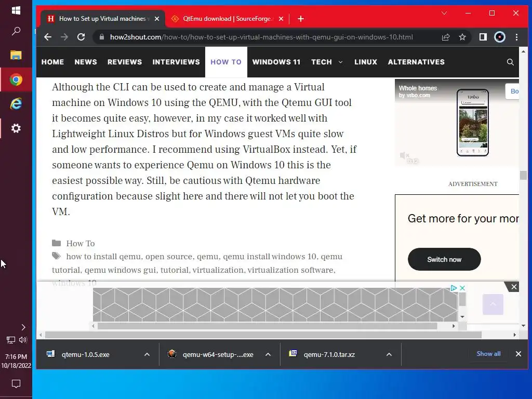Image resolution: width=532 pixels, height=399 pixels.
Task: Close the QtEmu SourceForge tab
Action: click(281, 19)
